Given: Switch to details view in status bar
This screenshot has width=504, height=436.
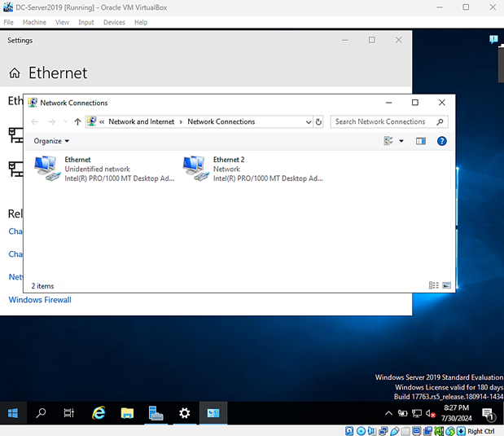Looking at the screenshot, I should click(x=433, y=285).
